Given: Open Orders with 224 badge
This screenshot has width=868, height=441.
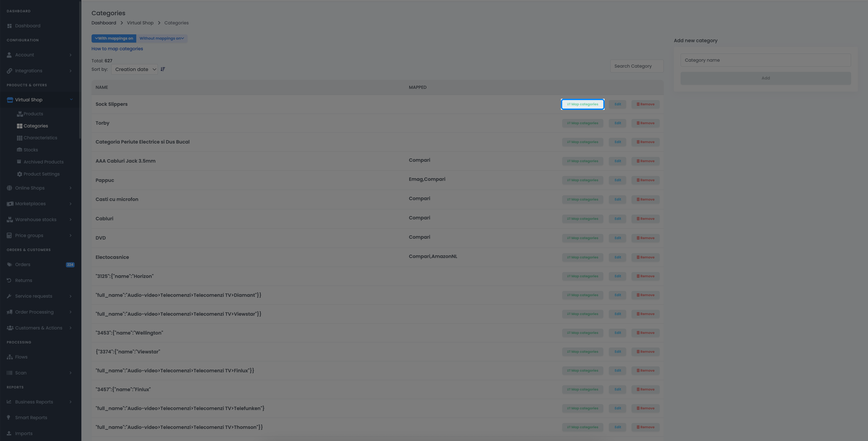Looking at the screenshot, I should point(40,265).
